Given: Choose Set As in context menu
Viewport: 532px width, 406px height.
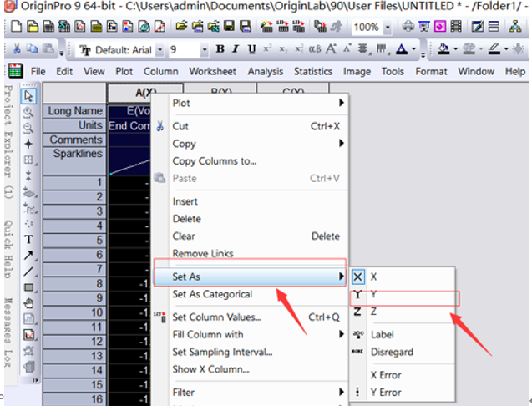Looking at the screenshot, I should [250, 277].
